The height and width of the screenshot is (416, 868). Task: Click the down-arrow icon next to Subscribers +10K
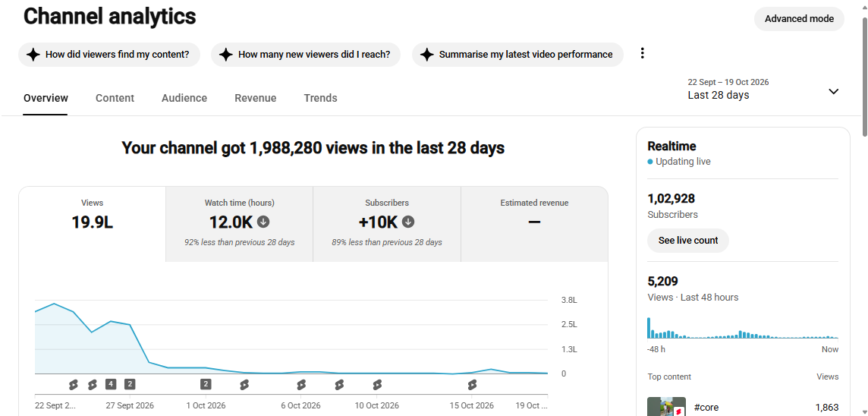[x=408, y=222]
